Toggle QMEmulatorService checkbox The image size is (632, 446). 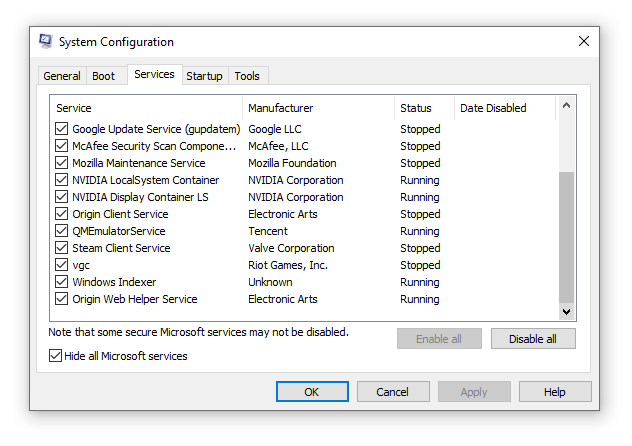pos(61,231)
